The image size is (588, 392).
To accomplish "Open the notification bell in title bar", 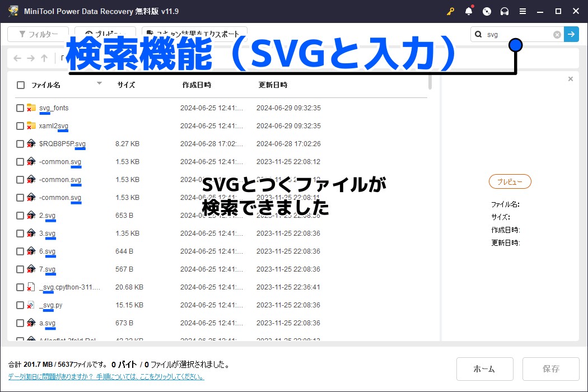I will point(468,11).
